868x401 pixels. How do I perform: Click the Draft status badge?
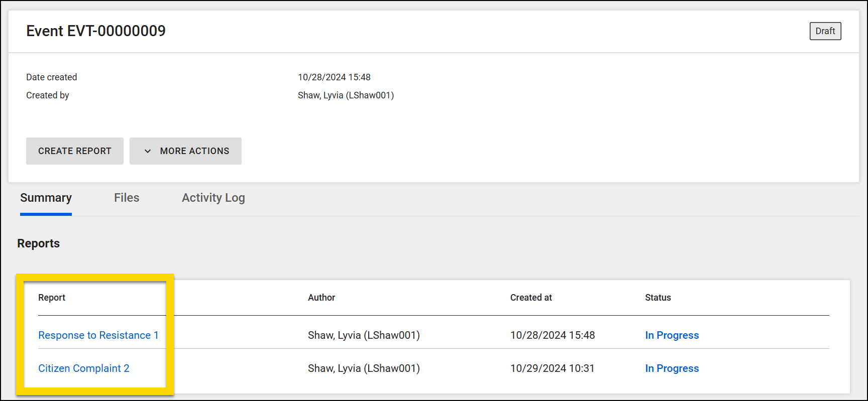(x=825, y=31)
